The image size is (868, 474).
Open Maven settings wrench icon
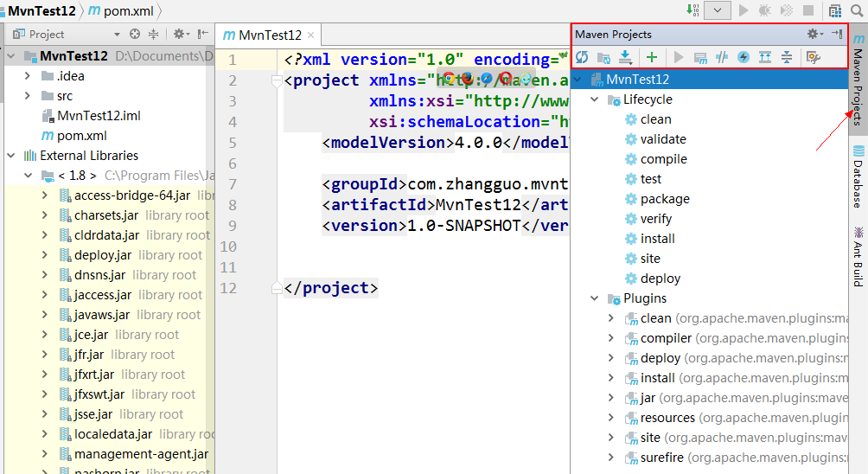pos(814,57)
